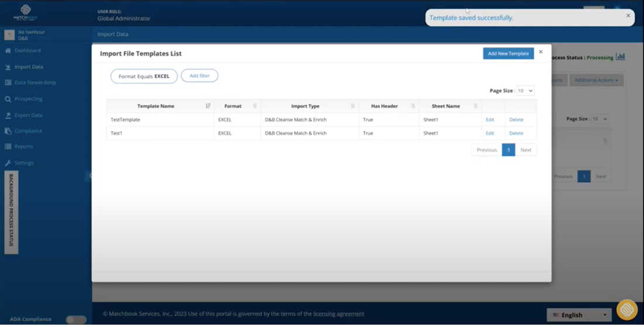644x327 pixels.
Task: Click the Sheet Name column handle icon
Action: pyautogui.click(x=475, y=106)
